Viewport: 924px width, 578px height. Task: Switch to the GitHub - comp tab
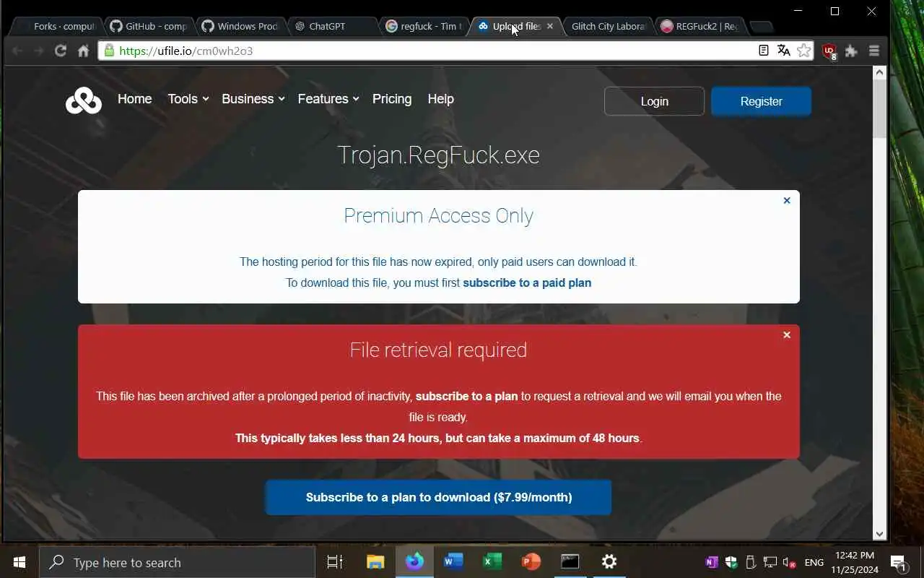coord(149,26)
